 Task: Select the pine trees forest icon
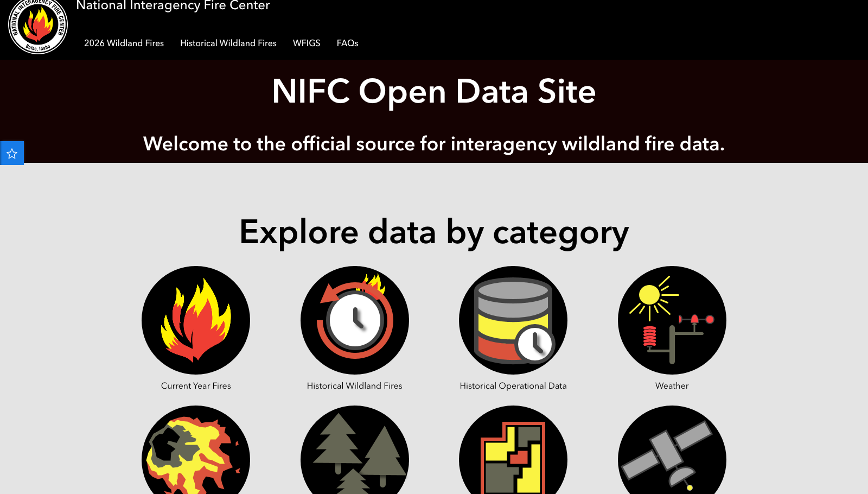tap(355, 450)
